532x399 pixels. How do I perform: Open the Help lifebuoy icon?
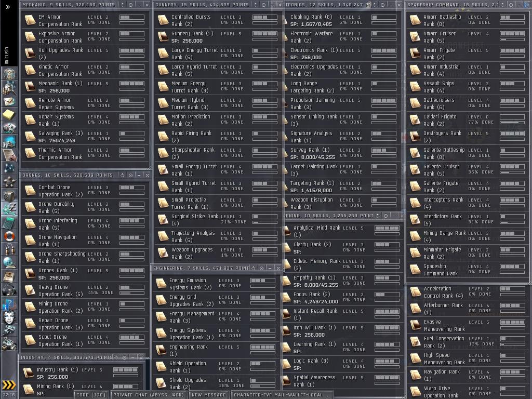click(x=9, y=236)
